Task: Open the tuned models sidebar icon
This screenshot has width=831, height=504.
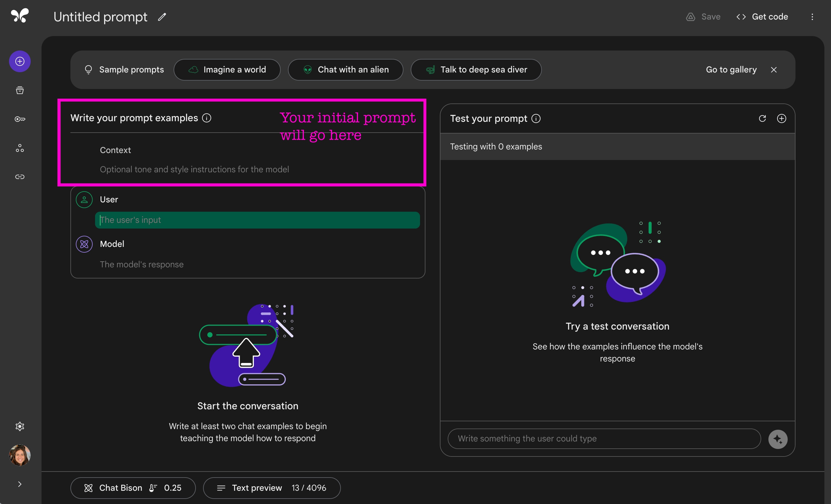Action: (20, 148)
